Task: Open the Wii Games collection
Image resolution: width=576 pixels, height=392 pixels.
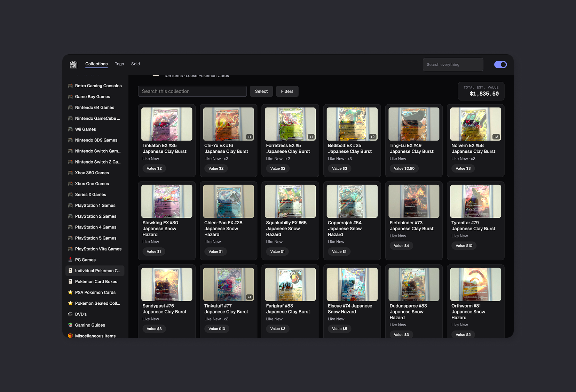Action: [x=95, y=129]
